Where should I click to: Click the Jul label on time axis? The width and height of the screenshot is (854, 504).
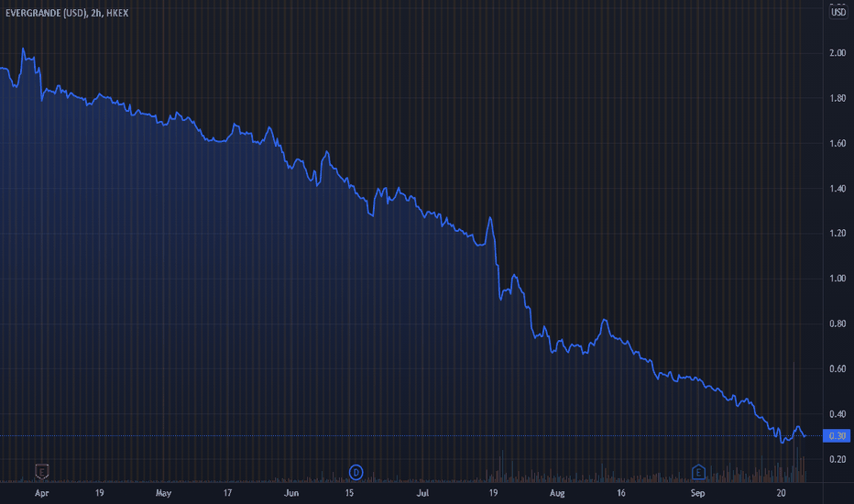[x=422, y=493]
